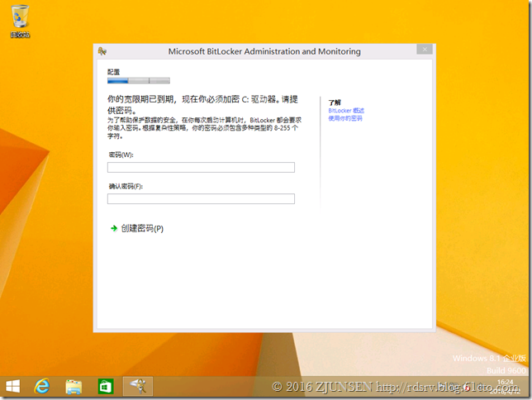Click the dialog title Microsoft BitLocker Administration and Monitoring
The width and height of the screenshot is (532, 400).
click(x=264, y=51)
